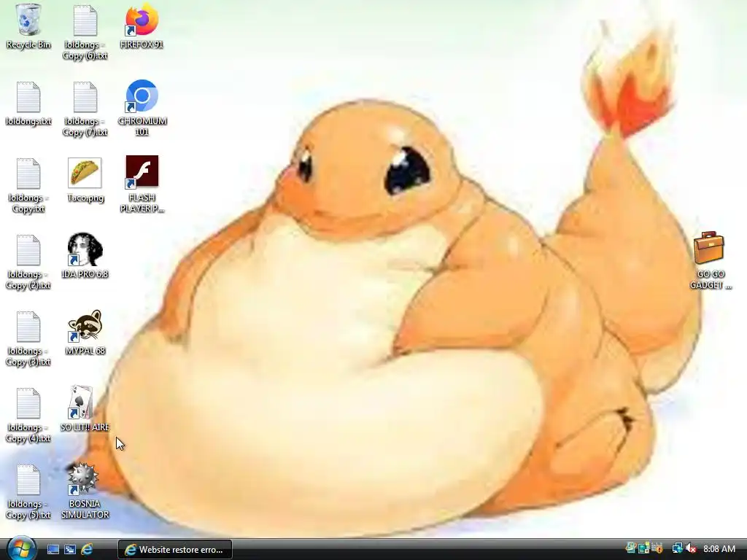Screen dimensions: 747x560
Task: Open the Recycle Bin icon
Action: 28,26
